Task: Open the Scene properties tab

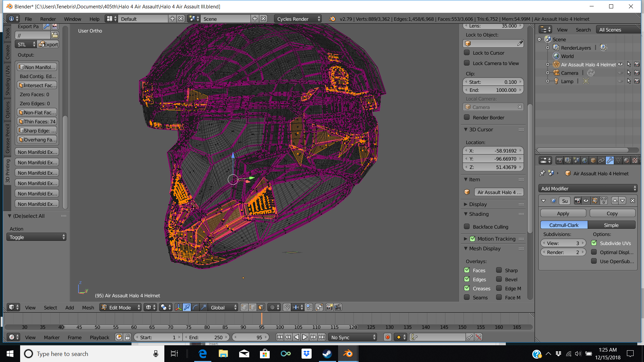Action: 576,161
